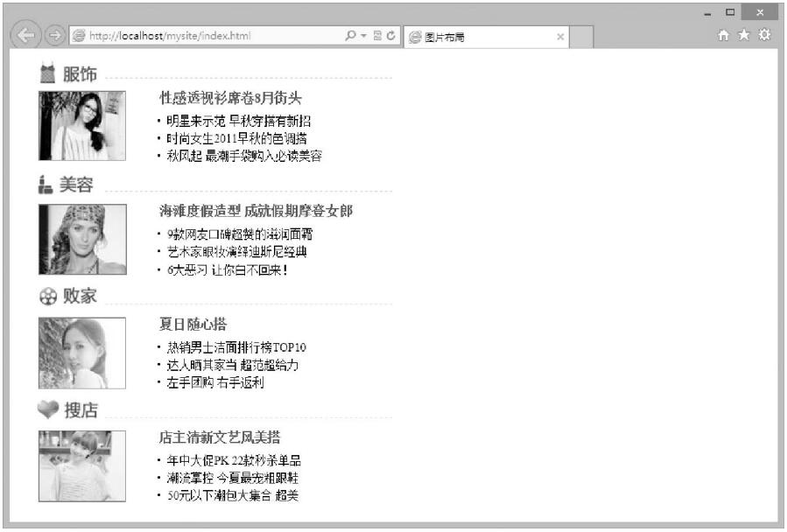The image size is (787, 532).
Task: Click link 热销男士洁面排行榜TOP10
Action: 236,346
